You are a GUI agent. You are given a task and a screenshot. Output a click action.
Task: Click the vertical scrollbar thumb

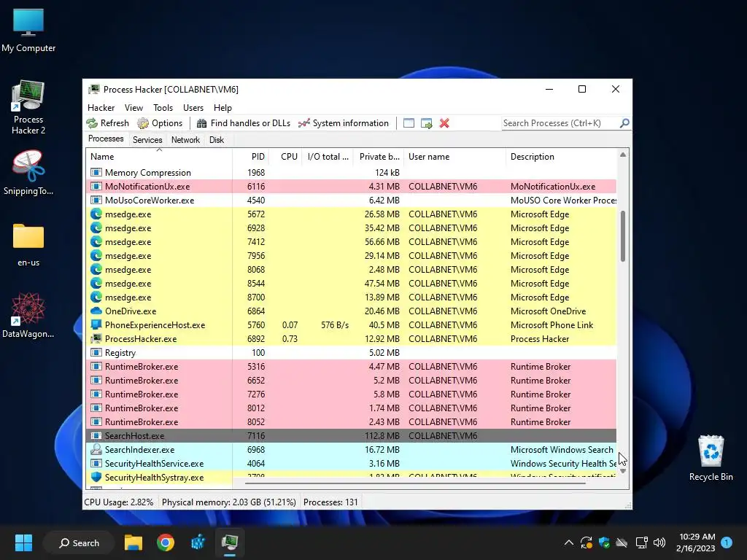(x=623, y=236)
